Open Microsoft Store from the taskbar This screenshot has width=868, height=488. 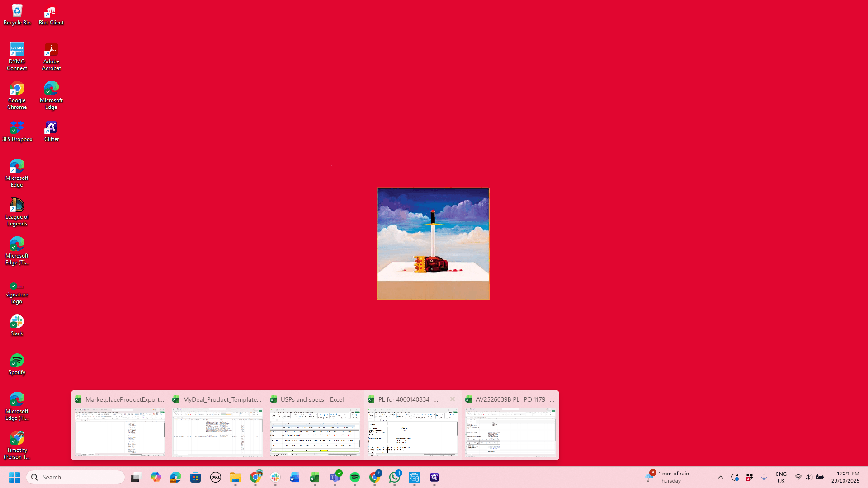[196, 477]
